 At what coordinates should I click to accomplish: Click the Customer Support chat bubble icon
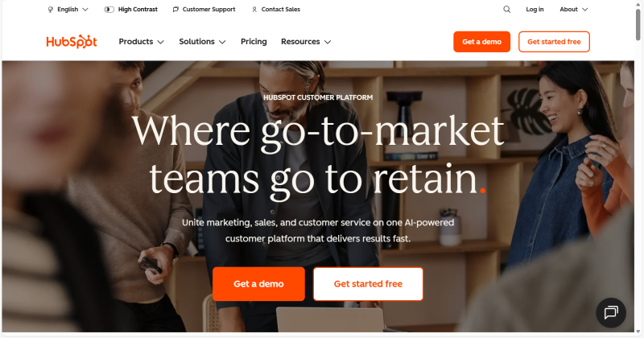pyautogui.click(x=175, y=9)
